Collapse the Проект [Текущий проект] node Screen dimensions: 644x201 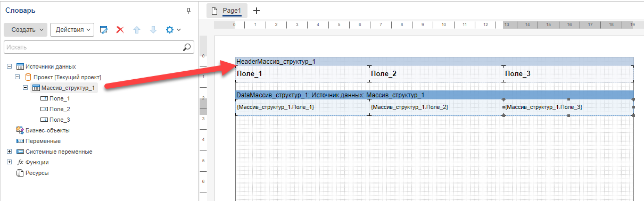(18, 77)
